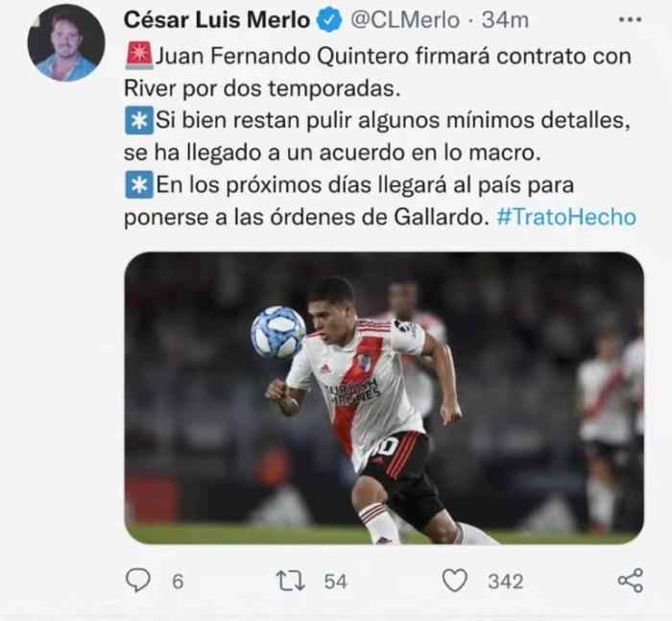Share the tweet via share icon
The width and height of the screenshot is (672, 621).
(631, 581)
